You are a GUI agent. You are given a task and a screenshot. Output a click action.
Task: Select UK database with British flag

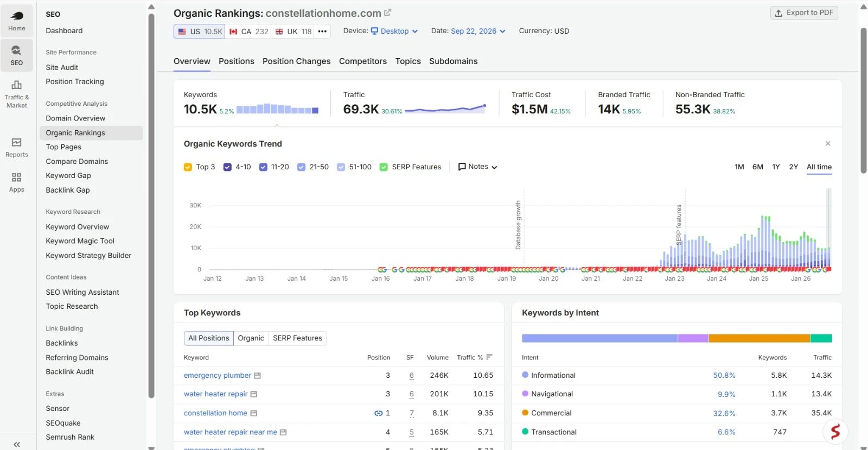[293, 31]
